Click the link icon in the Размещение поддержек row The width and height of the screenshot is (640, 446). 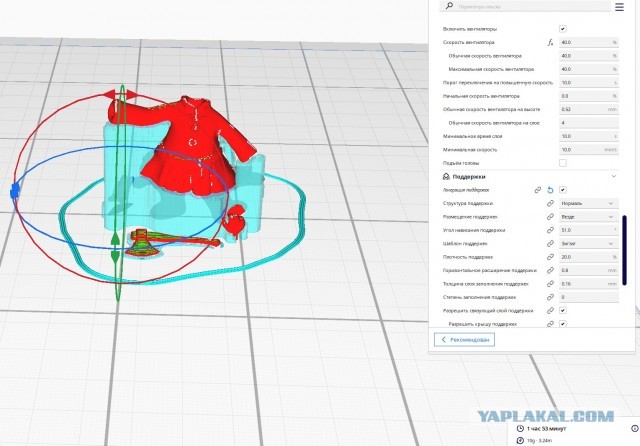point(550,217)
